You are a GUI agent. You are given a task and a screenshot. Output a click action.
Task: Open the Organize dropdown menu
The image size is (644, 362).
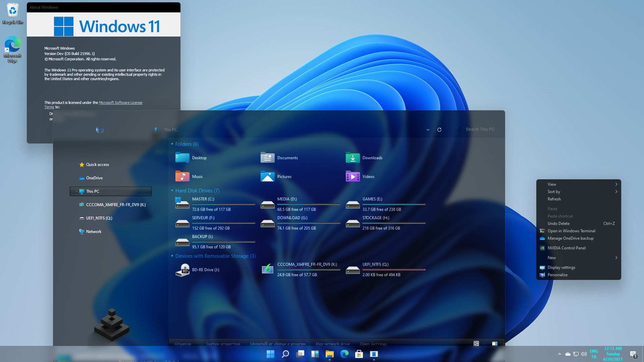(185, 344)
